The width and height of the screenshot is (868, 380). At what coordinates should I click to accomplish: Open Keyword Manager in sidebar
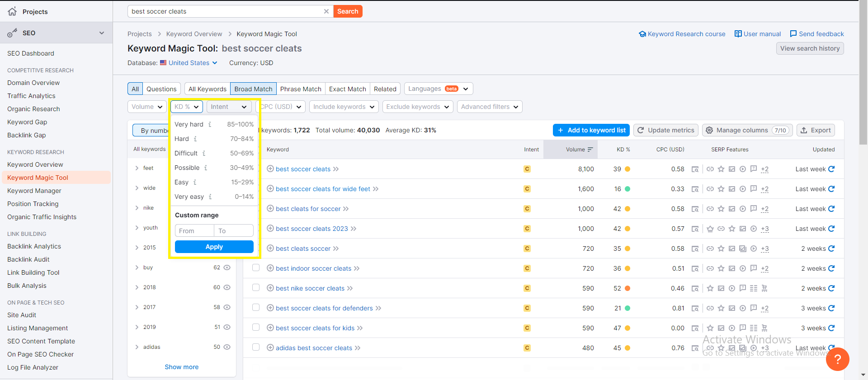34,191
